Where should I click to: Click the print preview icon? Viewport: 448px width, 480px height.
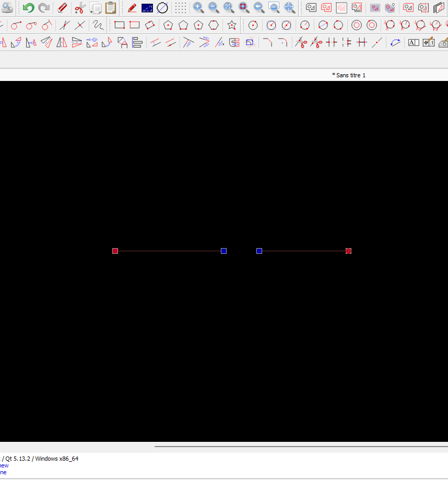tap(7, 8)
